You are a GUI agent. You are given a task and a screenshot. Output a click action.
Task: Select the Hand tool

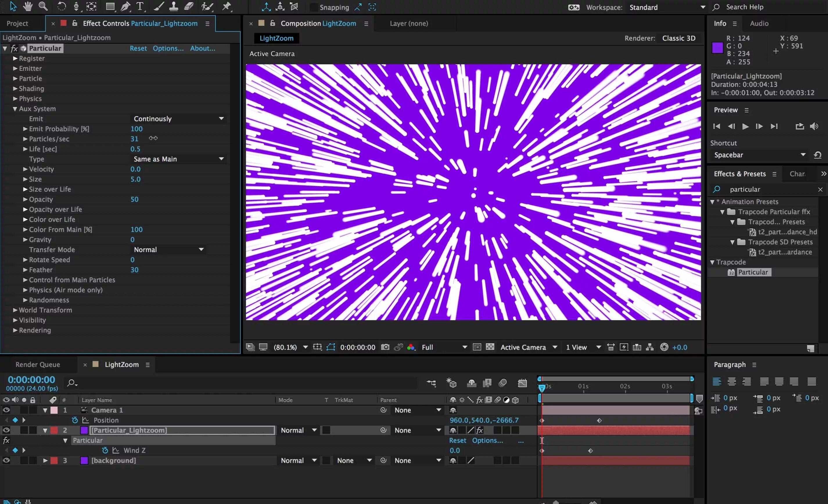coord(28,6)
